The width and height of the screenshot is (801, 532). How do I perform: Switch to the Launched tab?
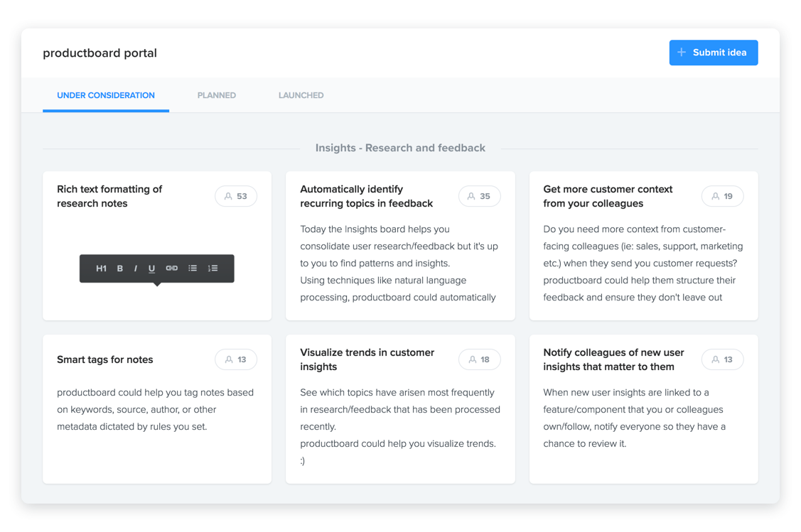[301, 95]
